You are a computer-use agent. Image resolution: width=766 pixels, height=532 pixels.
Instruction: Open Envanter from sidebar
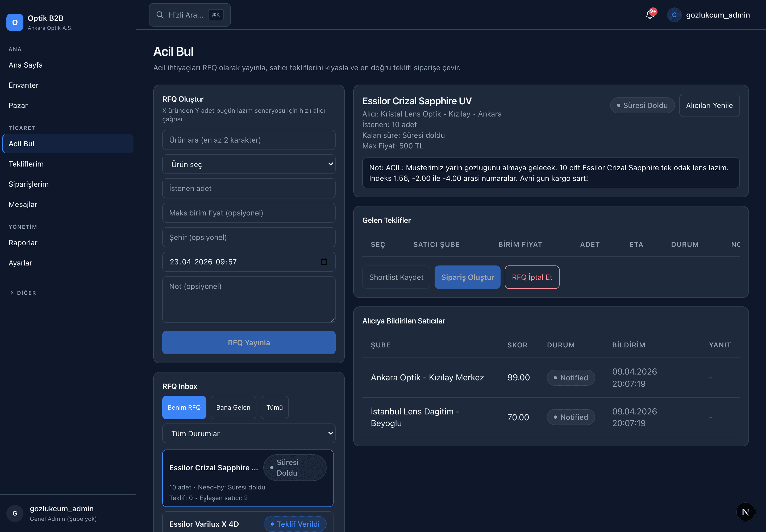tap(68, 85)
